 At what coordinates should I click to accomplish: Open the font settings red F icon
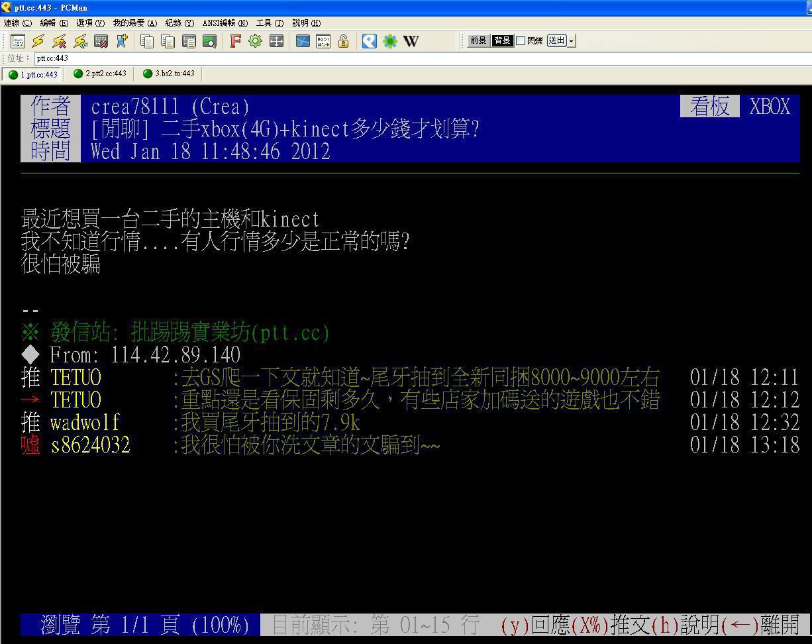[234, 41]
